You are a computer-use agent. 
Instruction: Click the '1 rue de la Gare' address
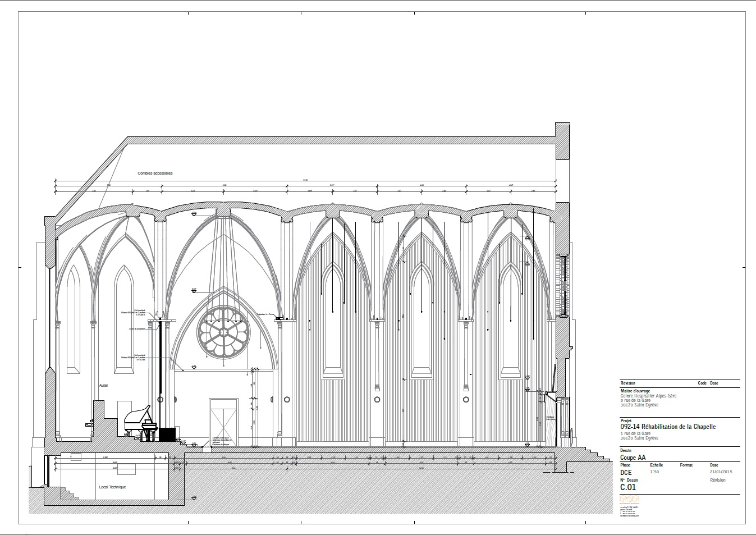[x=635, y=433]
